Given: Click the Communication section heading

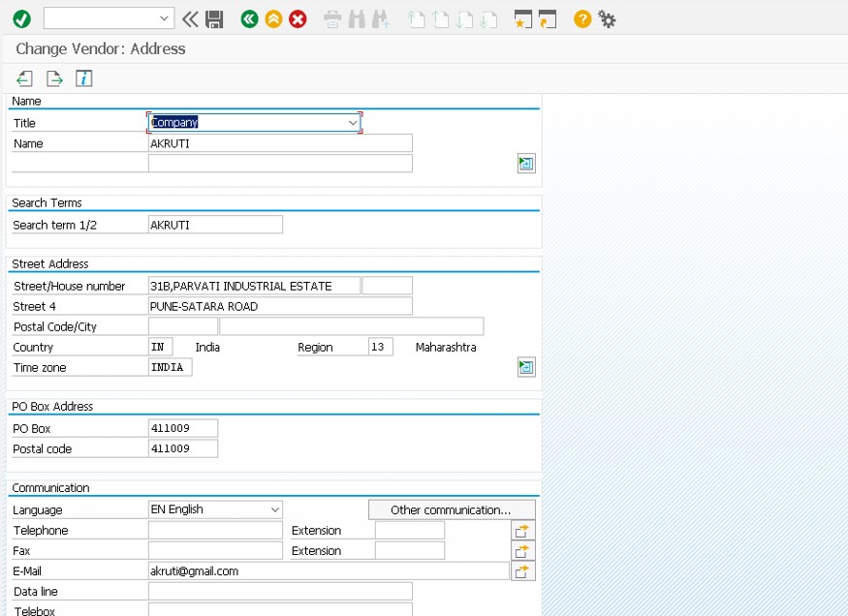Looking at the screenshot, I should 50,488.
